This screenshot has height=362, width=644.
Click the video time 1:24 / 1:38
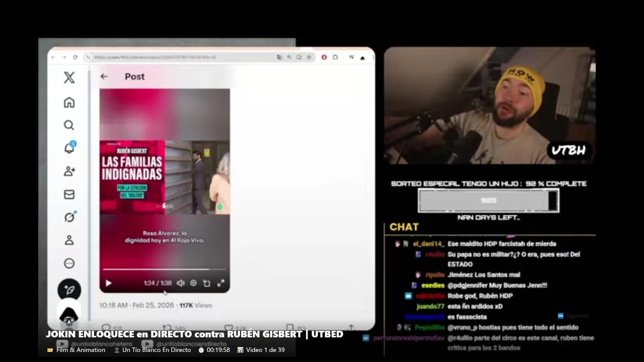(x=157, y=283)
